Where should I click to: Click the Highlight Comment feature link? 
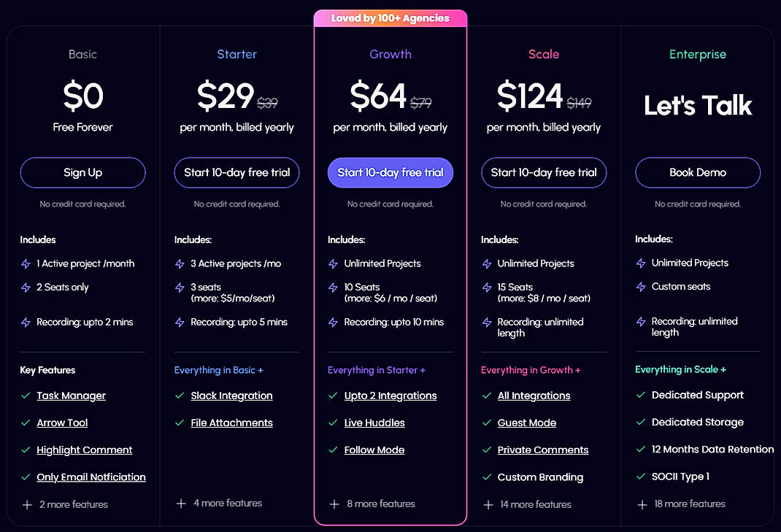point(84,450)
